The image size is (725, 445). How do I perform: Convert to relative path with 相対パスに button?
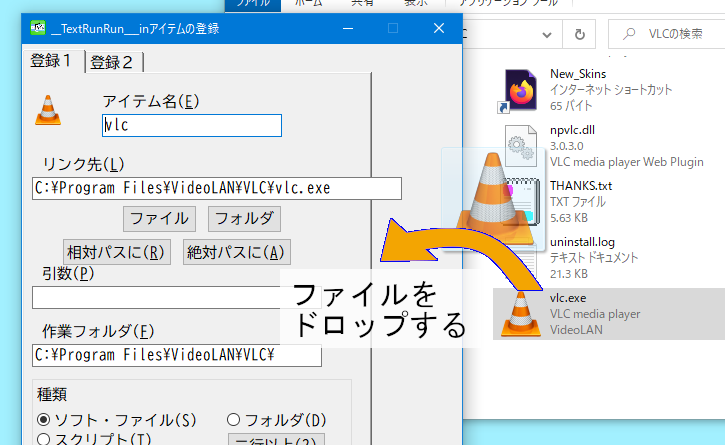pyautogui.click(x=117, y=252)
